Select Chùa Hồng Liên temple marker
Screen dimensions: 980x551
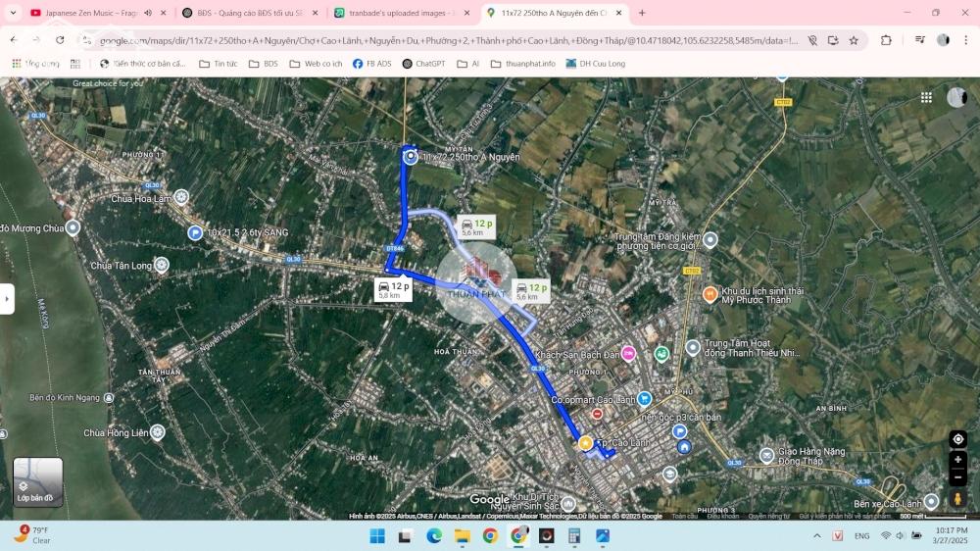pos(158,432)
